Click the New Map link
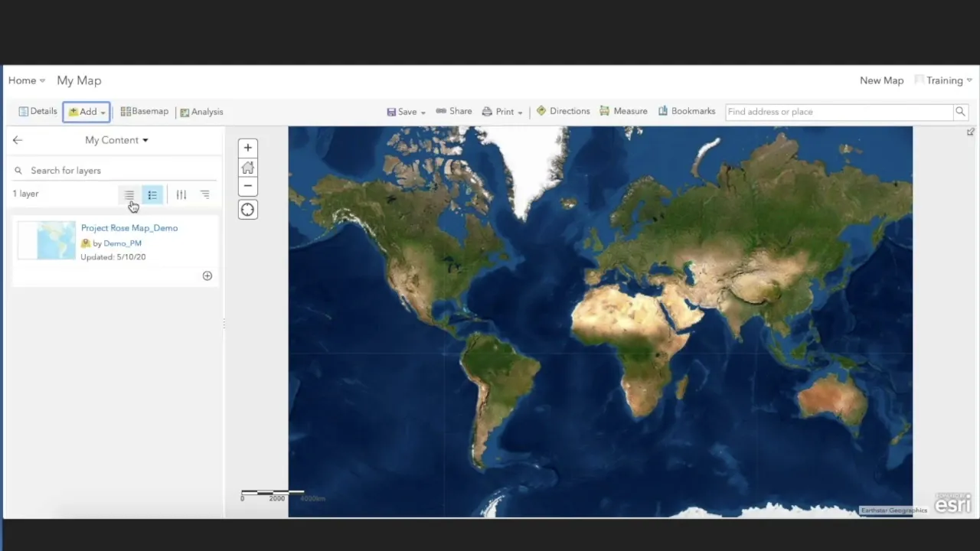Viewport: 980px width, 551px height. [882, 80]
